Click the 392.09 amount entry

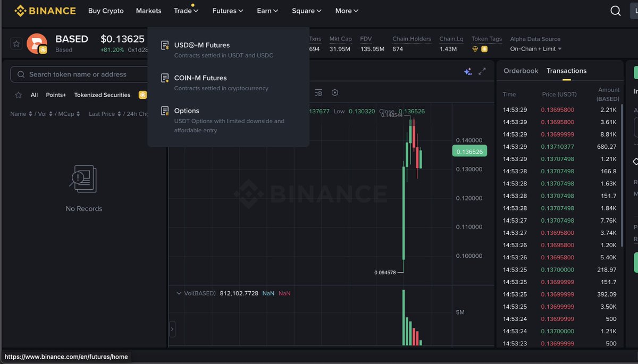pos(607,294)
